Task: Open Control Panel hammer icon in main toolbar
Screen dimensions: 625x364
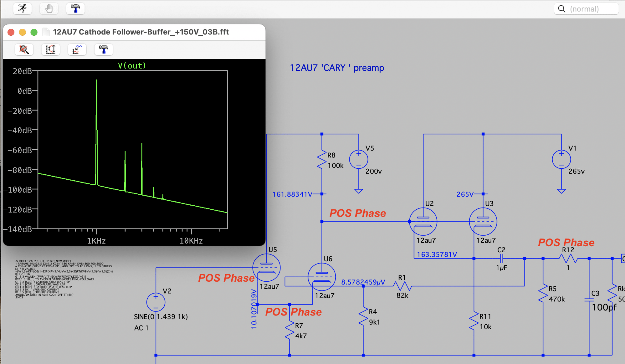Action: click(75, 9)
